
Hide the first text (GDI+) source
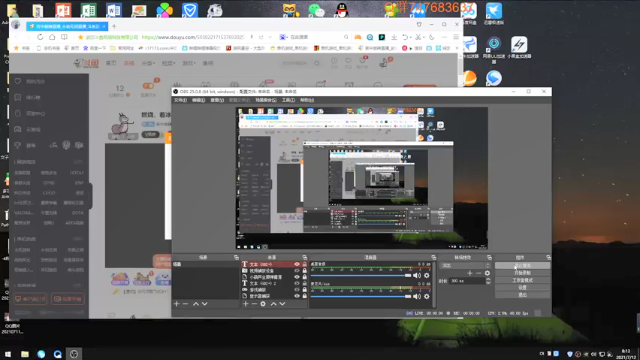[x=297, y=264]
